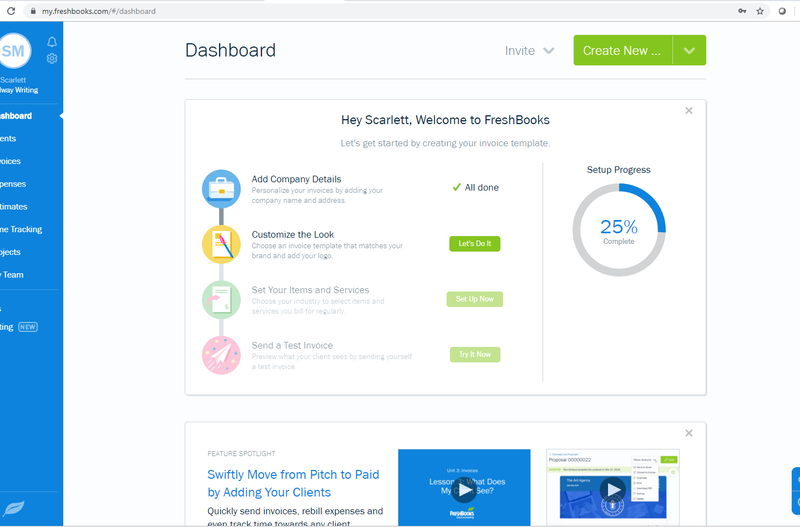The height and width of the screenshot is (527, 800).
Task: Close the Welcome to FreshBooks panel
Action: (x=689, y=111)
